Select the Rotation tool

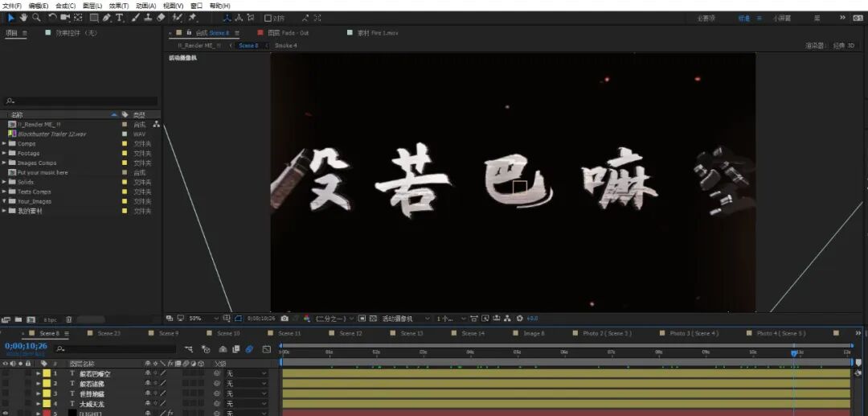point(52,18)
